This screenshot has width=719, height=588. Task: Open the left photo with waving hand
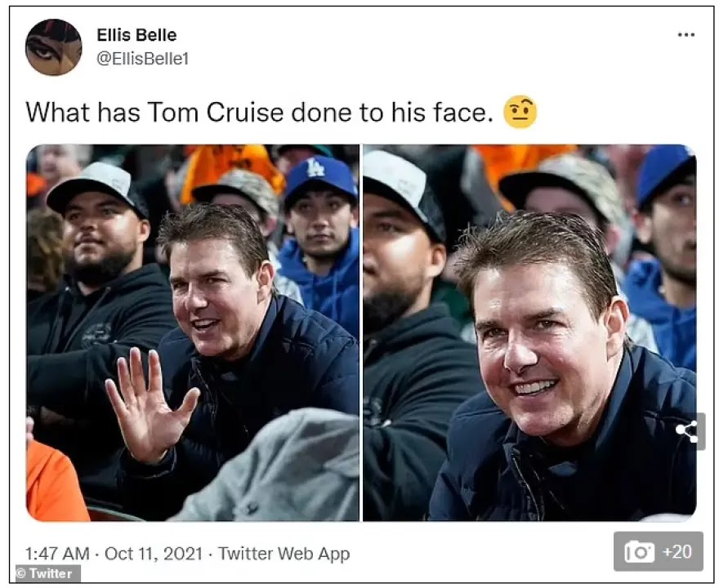[x=193, y=332]
